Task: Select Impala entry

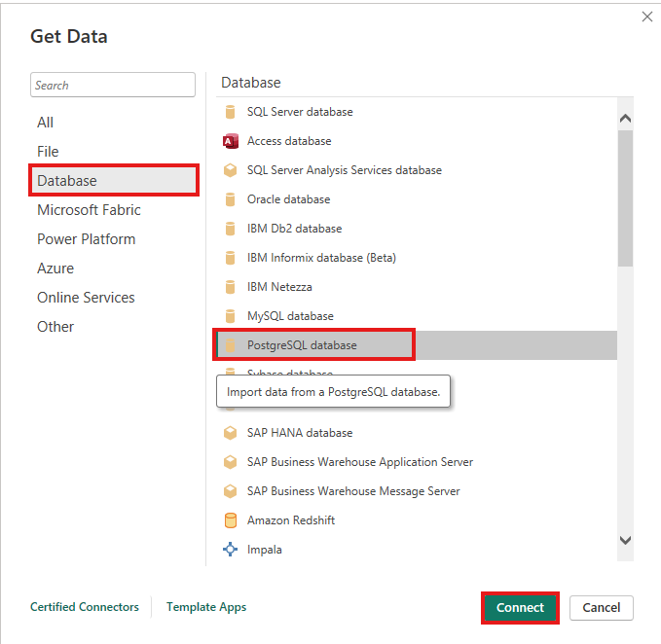Action: [417, 550]
